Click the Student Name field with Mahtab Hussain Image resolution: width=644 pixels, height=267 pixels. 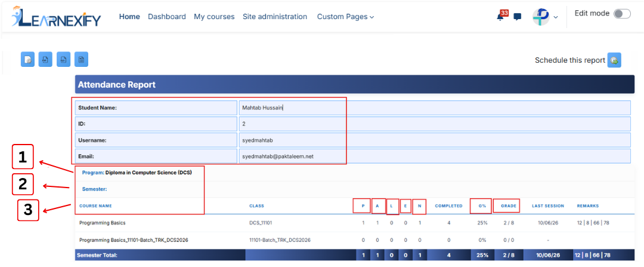click(435, 108)
